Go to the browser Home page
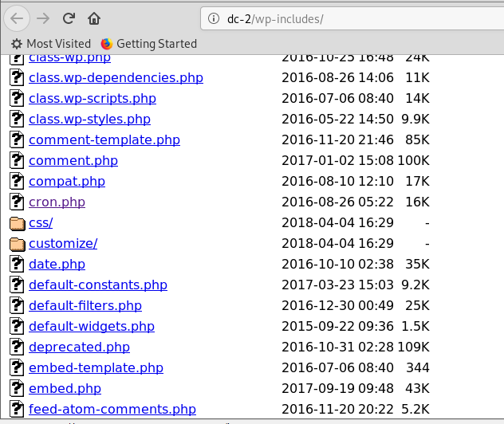The width and height of the screenshot is (504, 424). pos(94,18)
